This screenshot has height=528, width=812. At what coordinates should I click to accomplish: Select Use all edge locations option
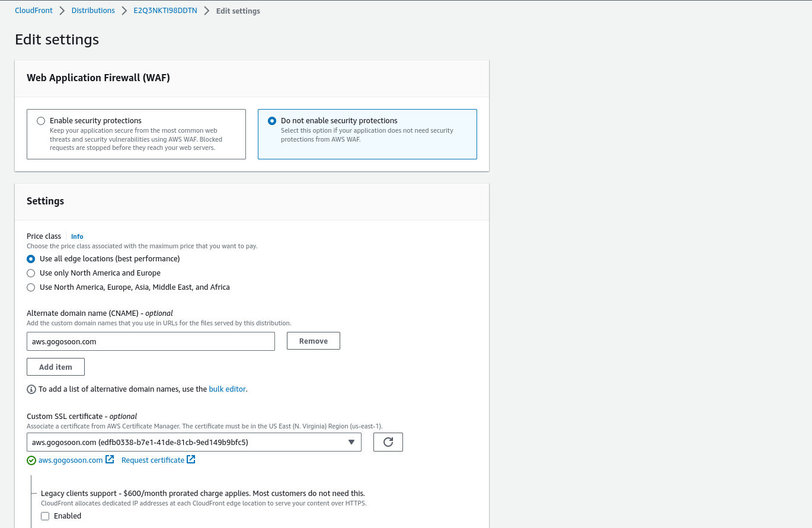coord(31,258)
